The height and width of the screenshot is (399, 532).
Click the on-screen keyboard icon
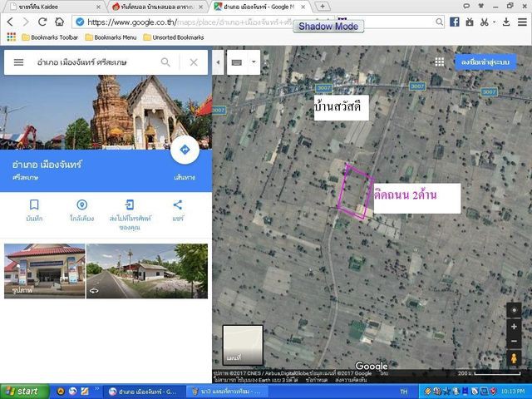pyautogui.click(x=236, y=62)
